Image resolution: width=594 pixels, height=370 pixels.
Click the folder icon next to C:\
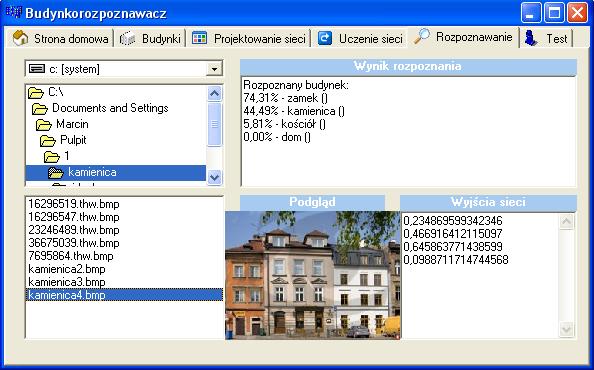click(36, 92)
